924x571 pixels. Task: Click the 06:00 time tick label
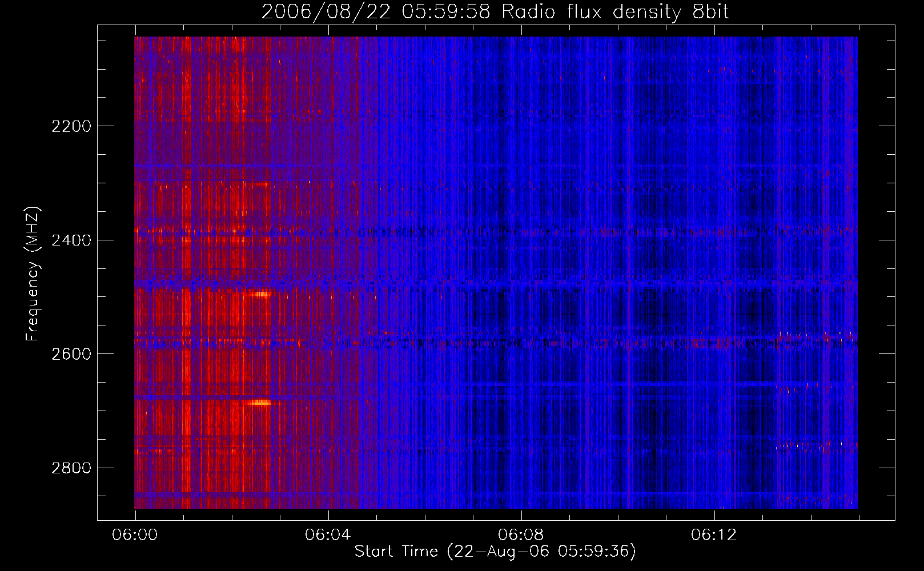click(135, 535)
